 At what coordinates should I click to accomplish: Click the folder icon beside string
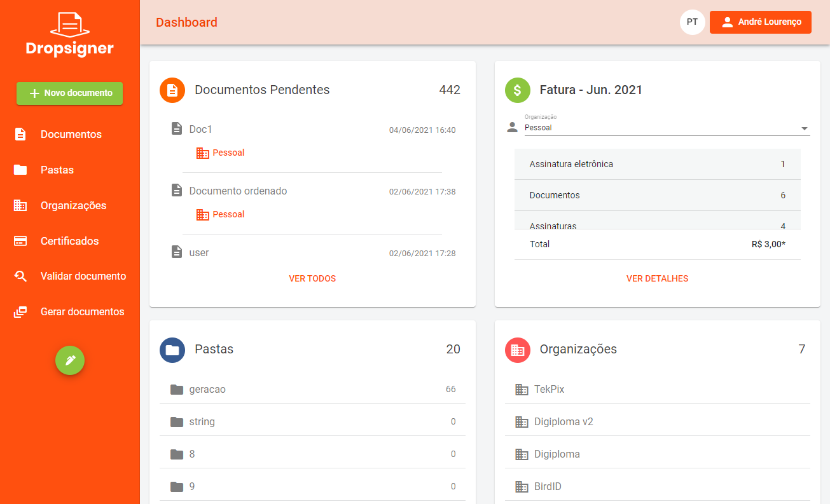tap(177, 422)
